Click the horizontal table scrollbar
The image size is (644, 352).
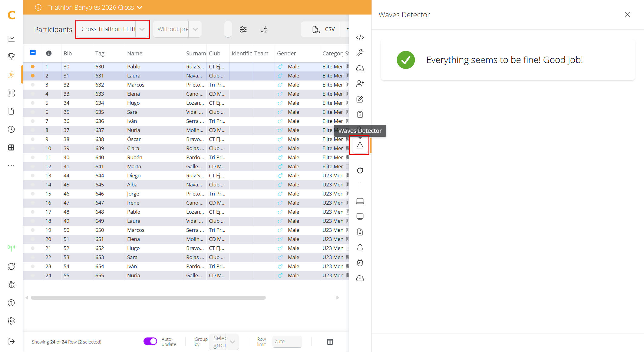tap(148, 298)
